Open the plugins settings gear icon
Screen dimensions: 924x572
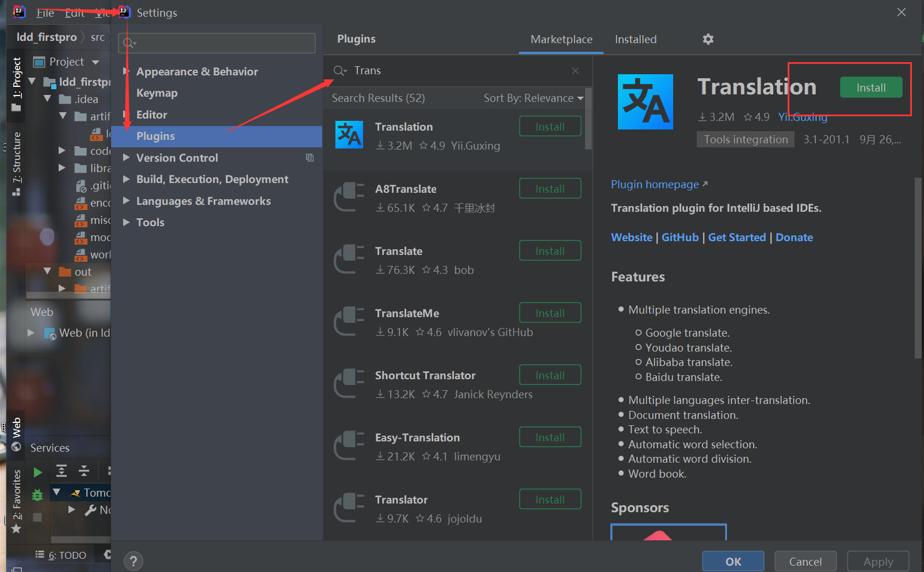pyautogui.click(x=708, y=39)
